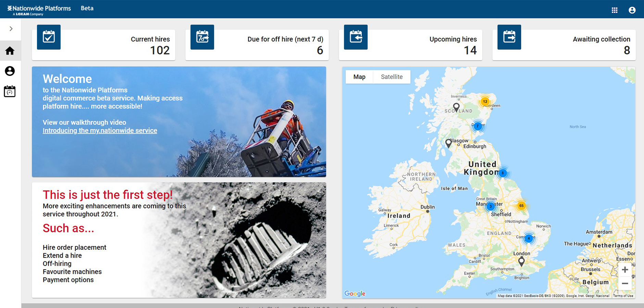Click the yellow cluster marker 65
644x308 pixels.
coord(521,206)
